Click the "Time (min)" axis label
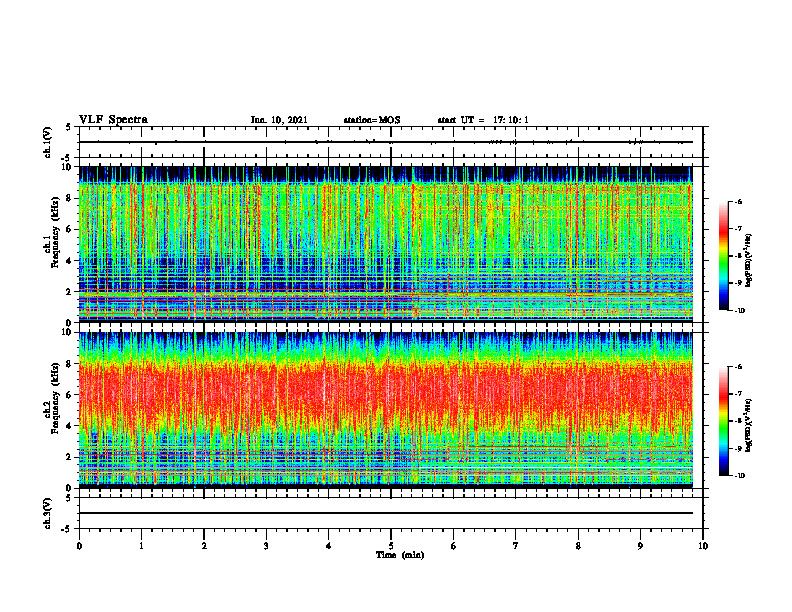Image resolution: width=792 pixels, height=612 pixels. 400,555
